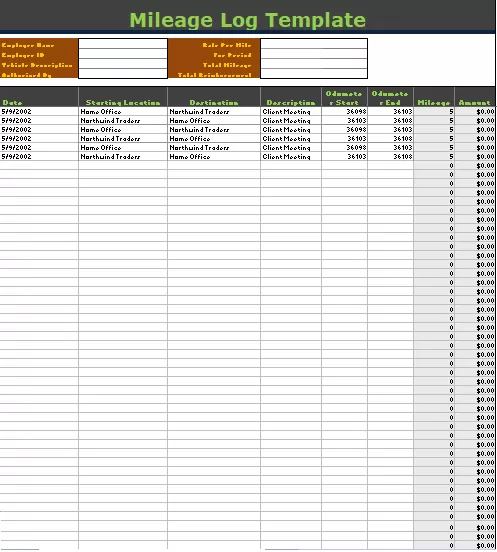Select the Odometer End column header
Image resolution: width=497 pixels, height=552 pixels.
coord(390,98)
